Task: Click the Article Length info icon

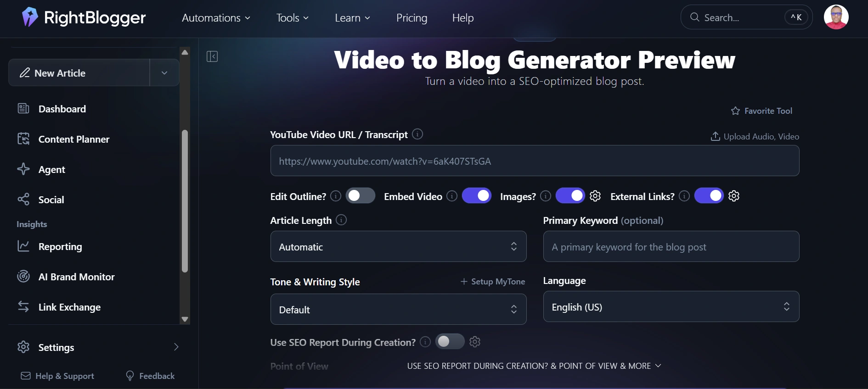Action: [341, 220]
